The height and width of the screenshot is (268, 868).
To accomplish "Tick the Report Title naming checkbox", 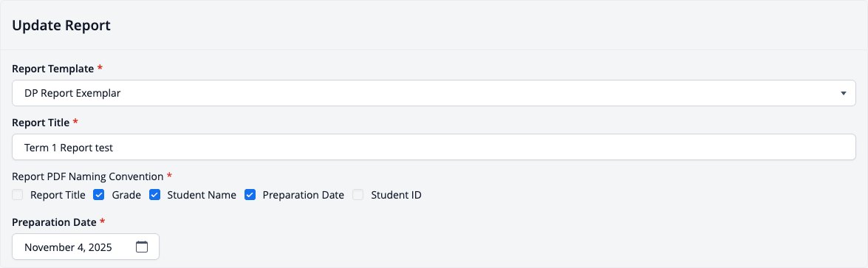I will (18, 195).
